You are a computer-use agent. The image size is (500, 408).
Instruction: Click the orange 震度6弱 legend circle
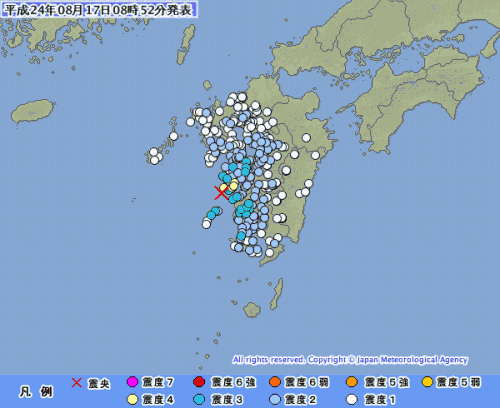click(275, 382)
